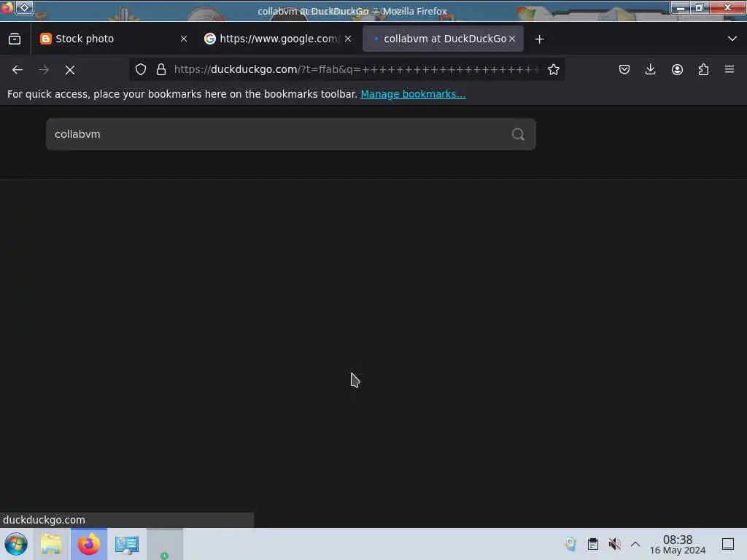Open File Explorer from taskbar

[51, 544]
